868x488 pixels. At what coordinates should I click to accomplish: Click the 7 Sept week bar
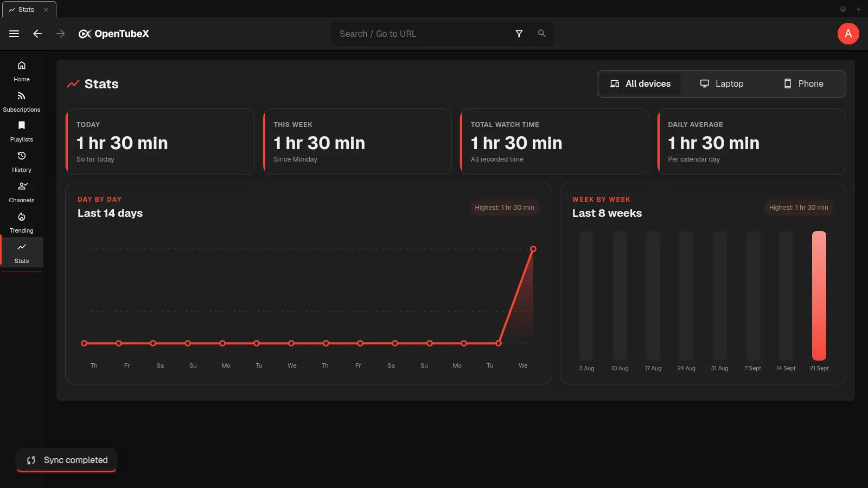pos(752,296)
